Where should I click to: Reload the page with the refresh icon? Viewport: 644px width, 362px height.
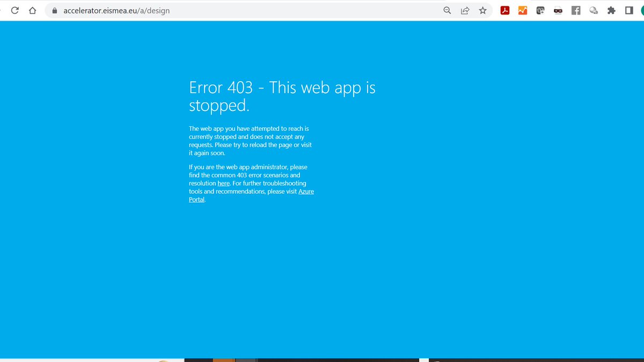pos(15,10)
